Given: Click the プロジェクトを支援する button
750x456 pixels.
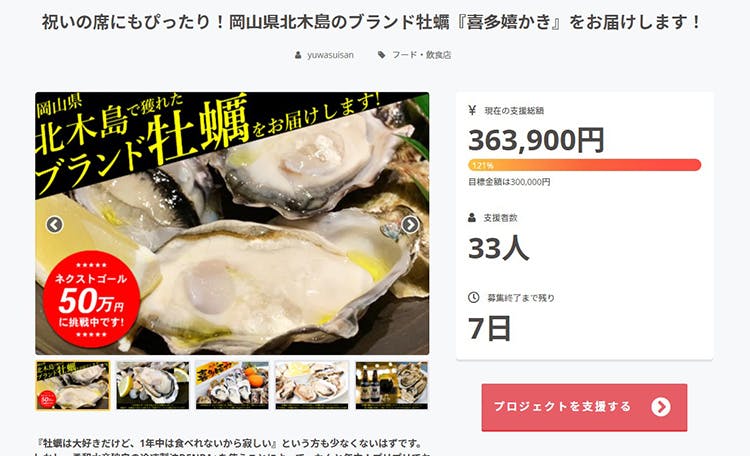Looking at the screenshot, I should 584,407.
